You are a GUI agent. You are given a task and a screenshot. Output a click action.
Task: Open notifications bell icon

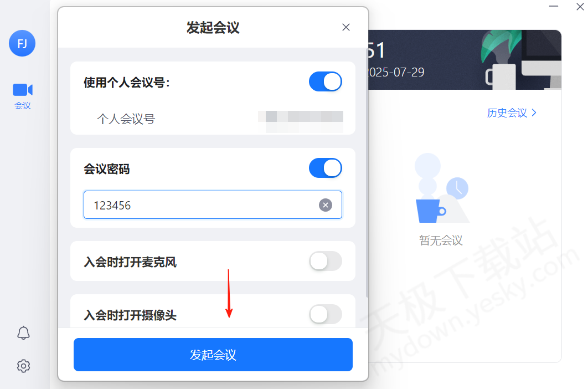click(23, 332)
